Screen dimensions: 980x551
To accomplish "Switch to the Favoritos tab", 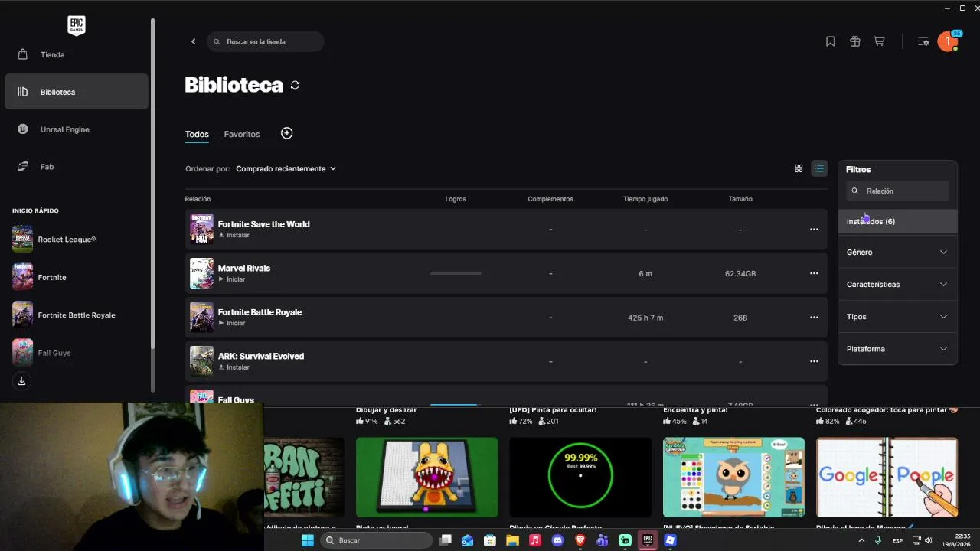I will (242, 134).
